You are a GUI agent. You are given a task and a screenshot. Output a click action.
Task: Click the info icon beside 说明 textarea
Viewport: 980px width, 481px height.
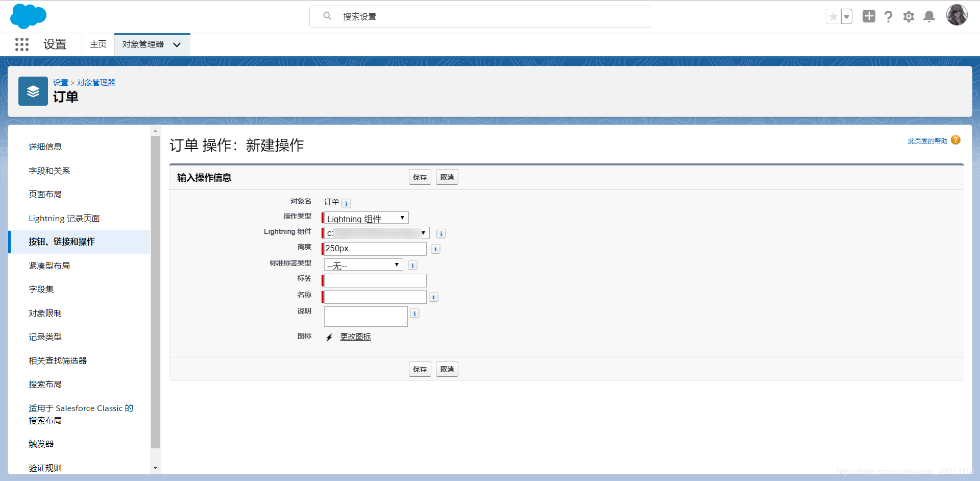pyautogui.click(x=414, y=314)
